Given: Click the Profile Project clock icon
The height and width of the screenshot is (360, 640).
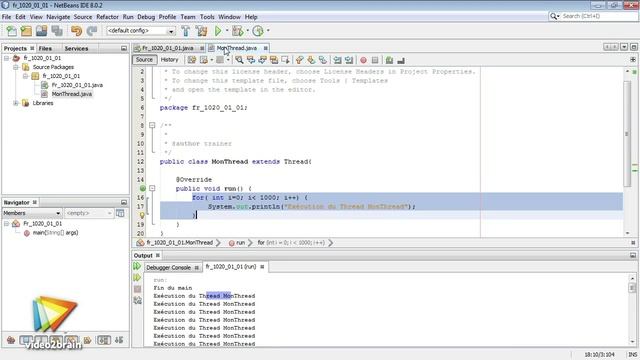Looking at the screenshot, I should (258, 31).
